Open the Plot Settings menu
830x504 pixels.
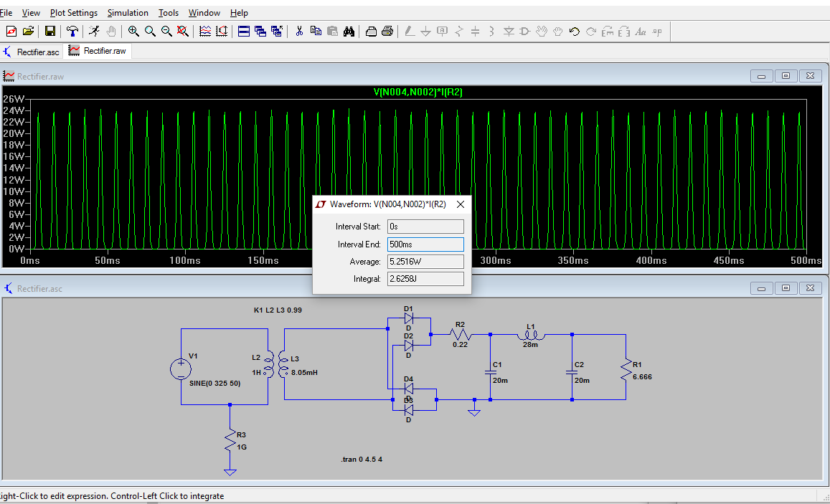(74, 13)
